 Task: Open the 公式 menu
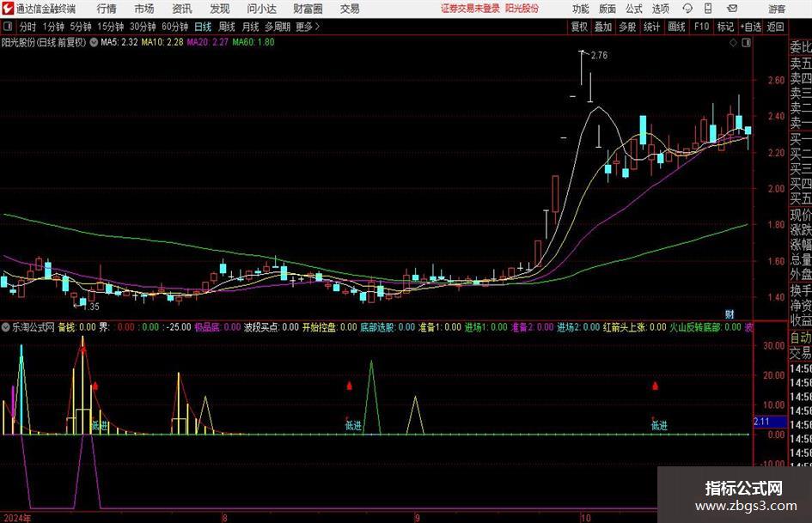(633, 9)
